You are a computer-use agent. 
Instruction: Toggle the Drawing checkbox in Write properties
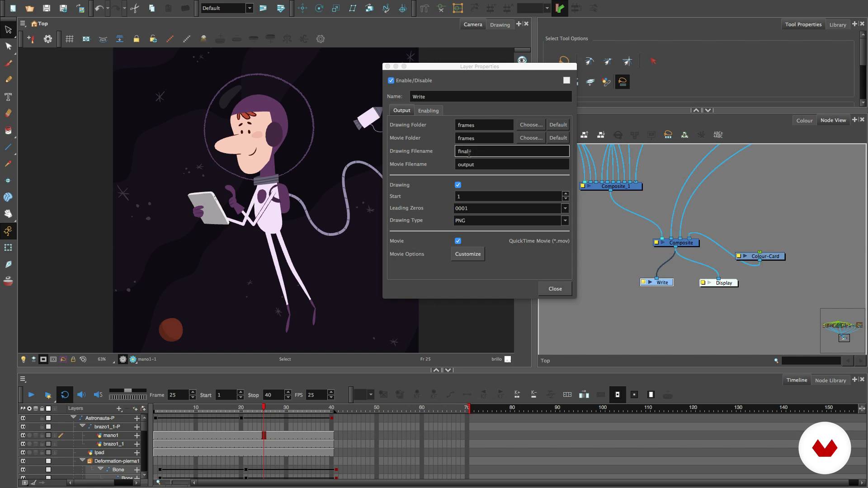click(458, 185)
